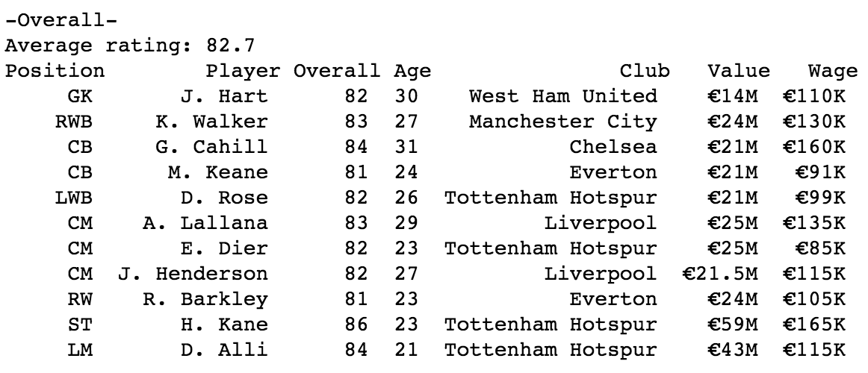868x373 pixels.
Task: Select "R. Barkley" player entry
Action: [205, 300]
